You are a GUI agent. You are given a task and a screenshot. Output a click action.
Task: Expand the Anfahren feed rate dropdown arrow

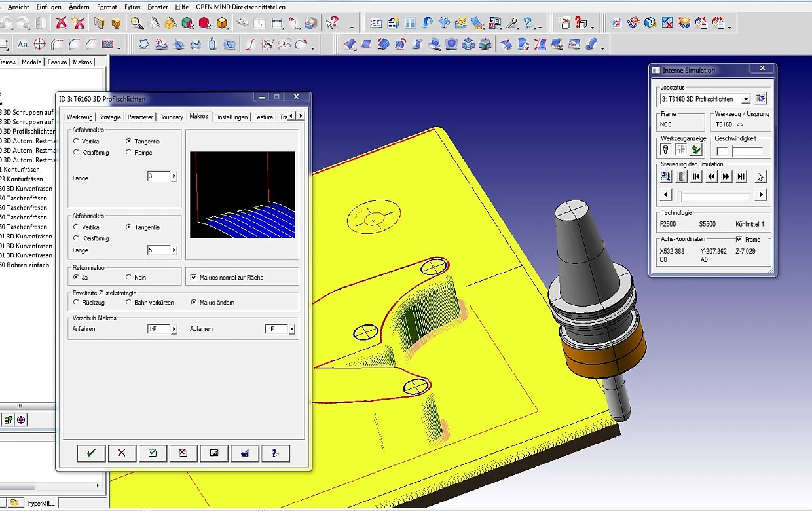(x=174, y=329)
